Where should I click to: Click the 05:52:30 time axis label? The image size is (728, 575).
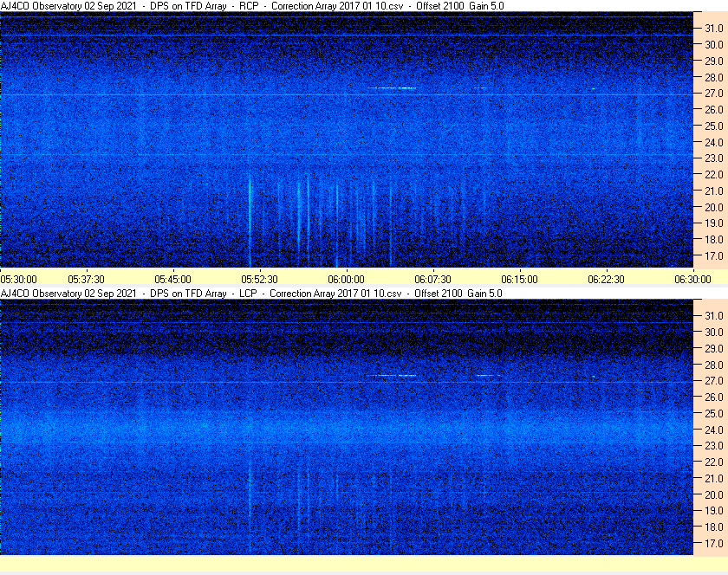259,280
